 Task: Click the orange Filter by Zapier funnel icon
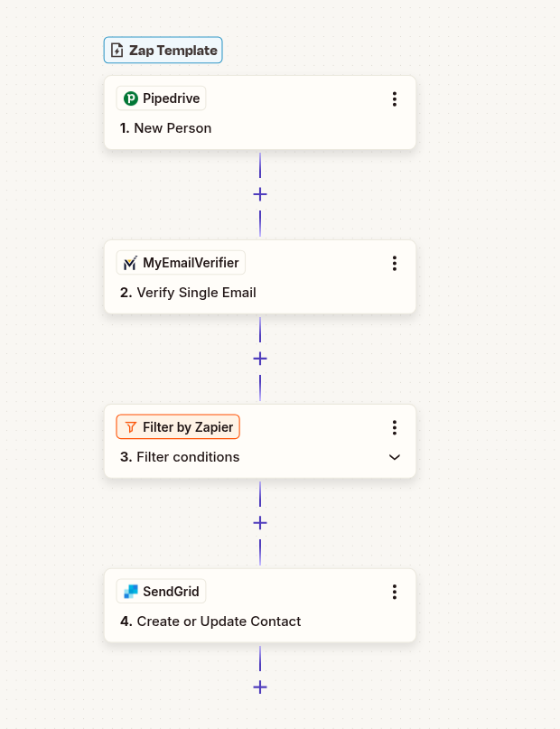coord(130,426)
